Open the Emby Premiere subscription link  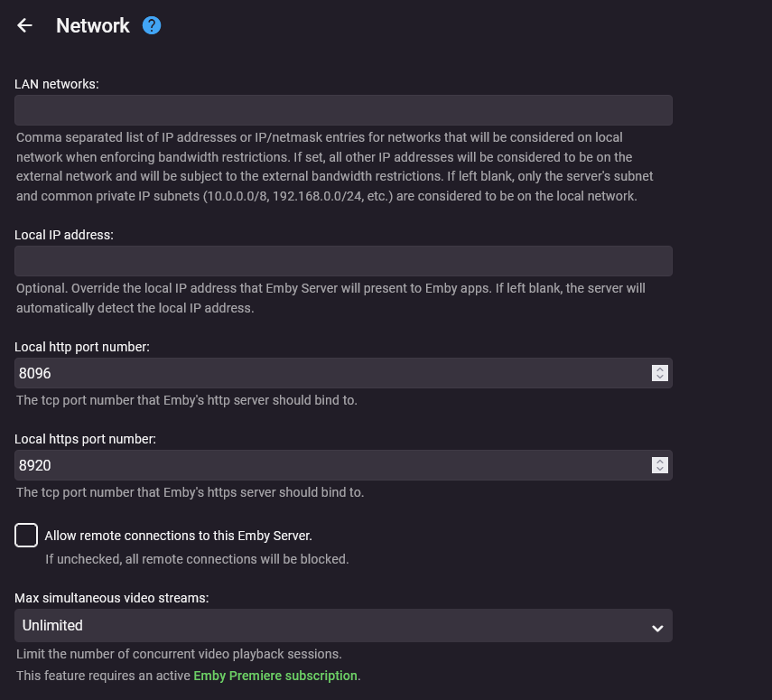click(275, 676)
